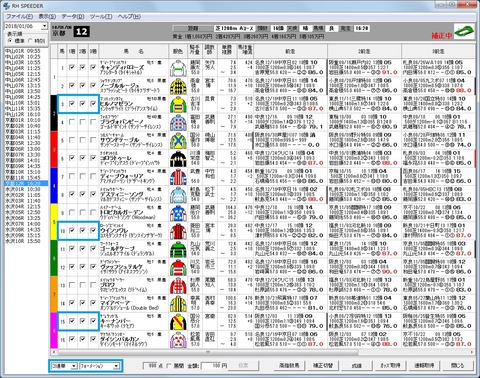Viewport: 480px width, 378px height.
Task: Click the 2前走 column header
Action: pyautogui.click(x=364, y=51)
